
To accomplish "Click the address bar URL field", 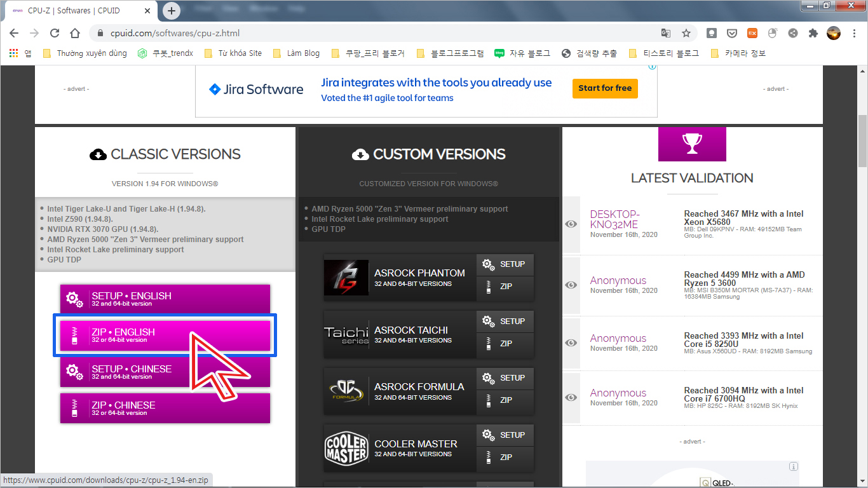I will tap(381, 33).
